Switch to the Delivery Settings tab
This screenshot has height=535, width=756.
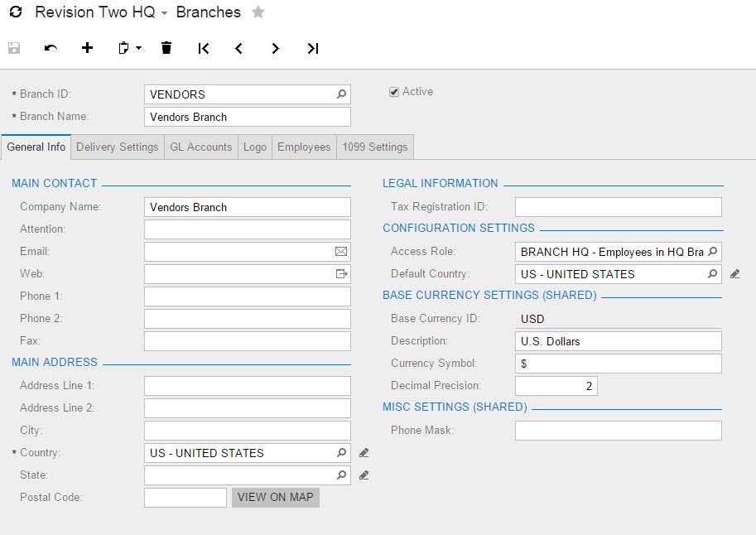coord(117,147)
